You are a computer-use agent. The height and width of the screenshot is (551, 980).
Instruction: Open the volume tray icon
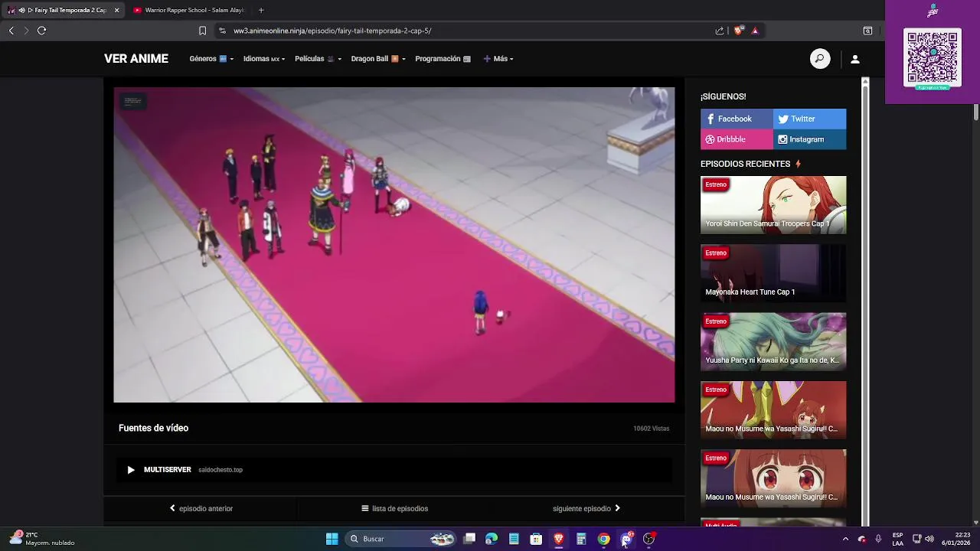tap(929, 539)
